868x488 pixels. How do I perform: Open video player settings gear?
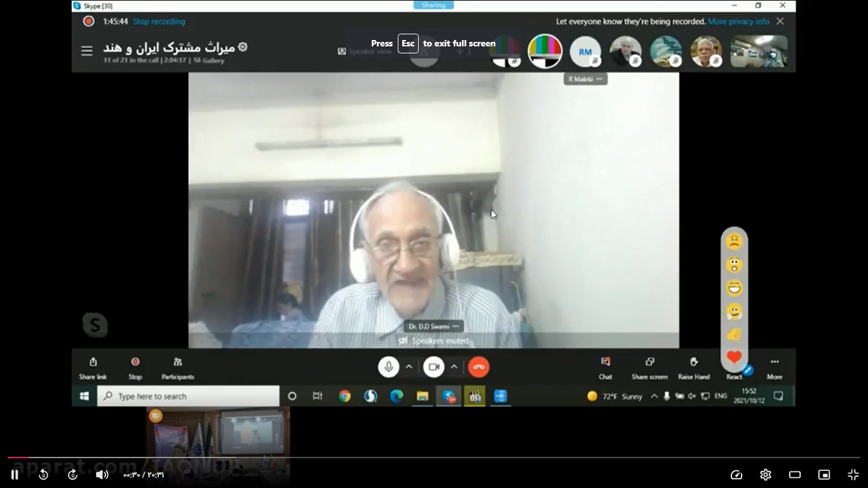point(766,475)
